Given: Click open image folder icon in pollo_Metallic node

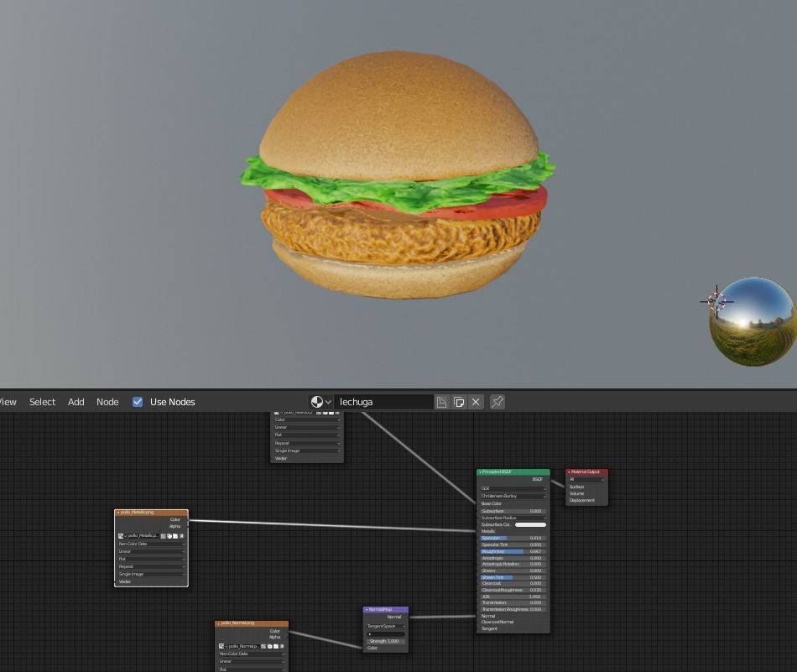Looking at the screenshot, I should 175,536.
